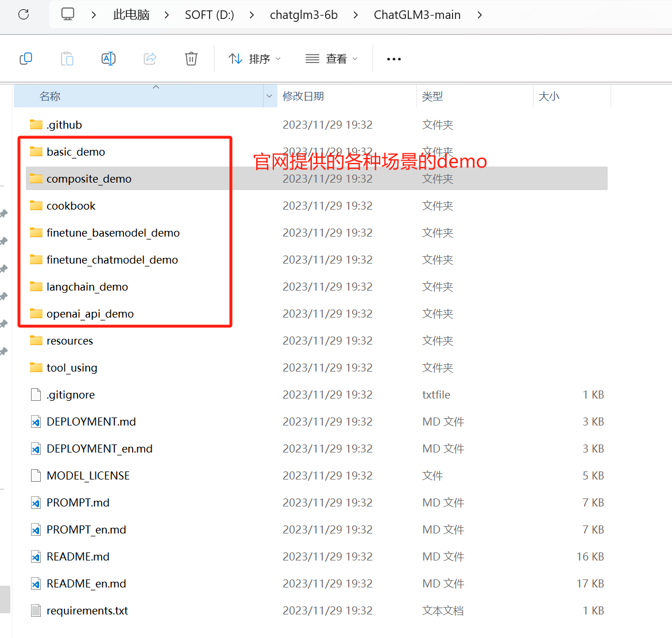672x638 pixels.
Task: Open the three-dot more options menu
Action: (394, 59)
